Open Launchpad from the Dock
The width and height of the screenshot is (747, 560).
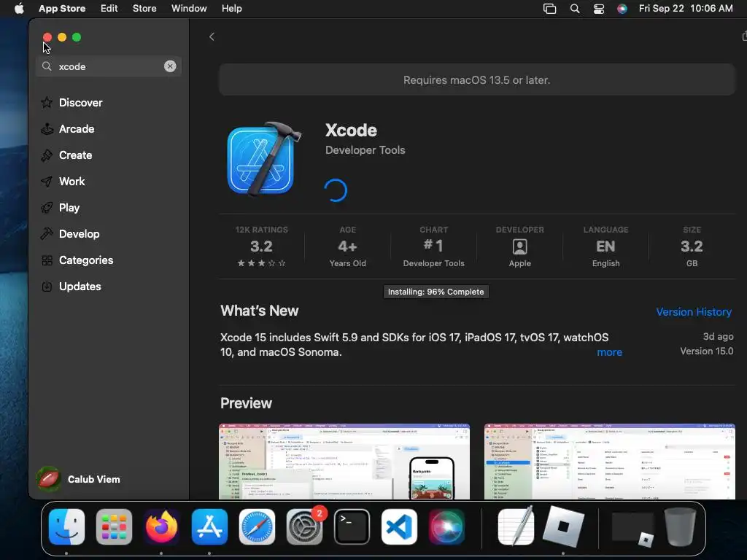(x=114, y=526)
